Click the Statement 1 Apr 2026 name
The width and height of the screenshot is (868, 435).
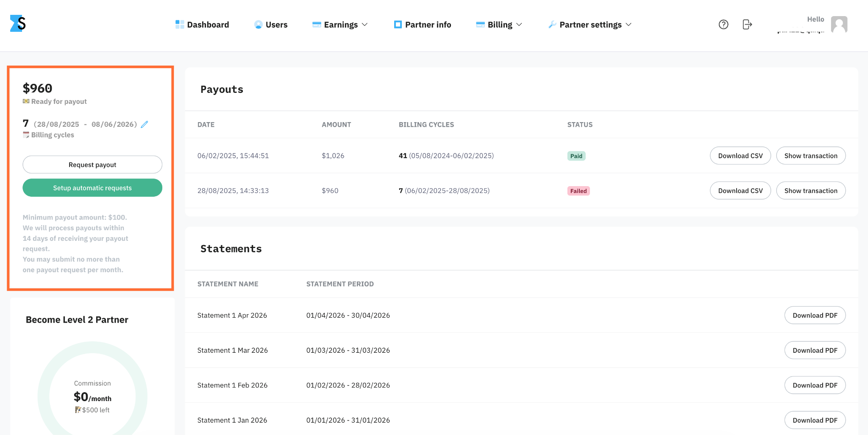pyautogui.click(x=232, y=315)
